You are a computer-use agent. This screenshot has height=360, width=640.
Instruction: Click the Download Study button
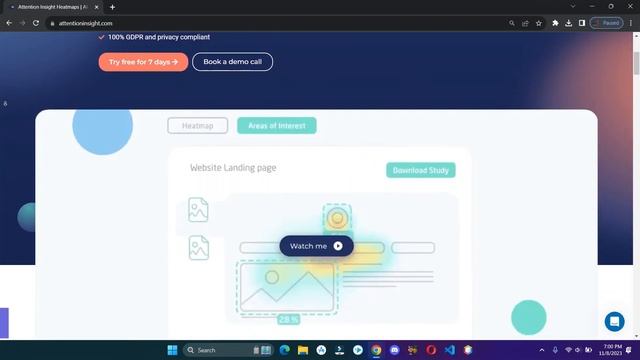point(421,170)
